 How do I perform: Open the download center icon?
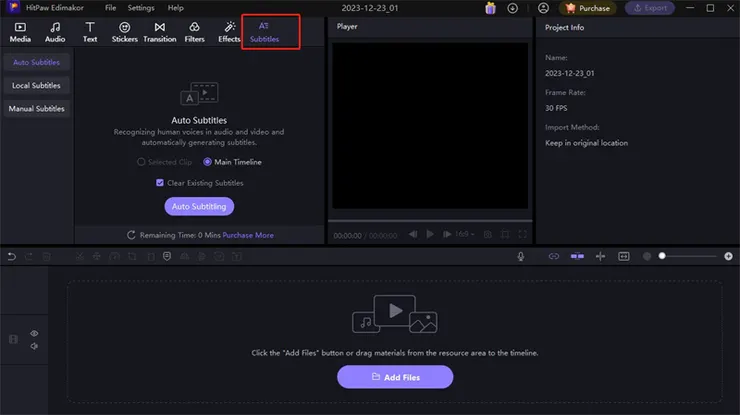pos(513,8)
